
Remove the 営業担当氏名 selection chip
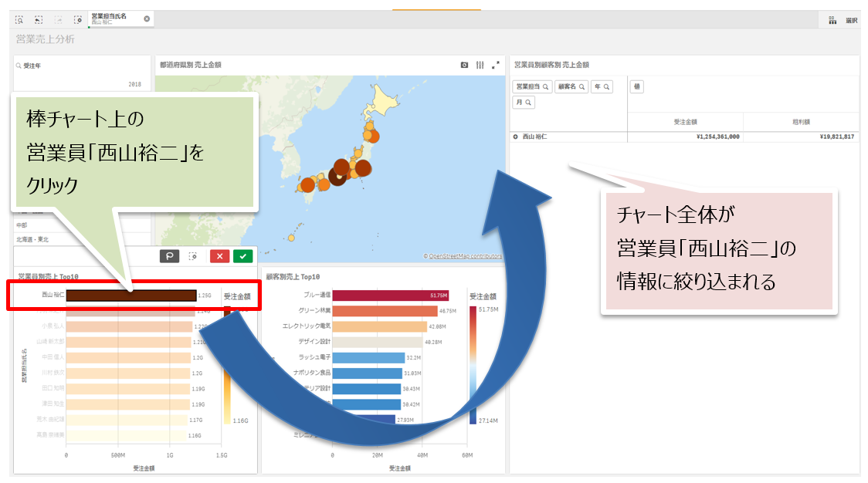click(x=147, y=19)
